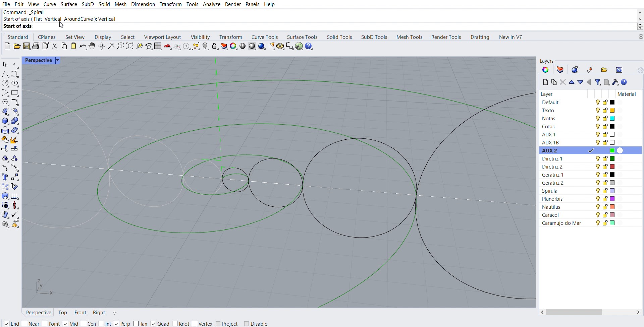Paste from clipboard with the toolbar icon
The height and width of the screenshot is (327, 644).
click(x=73, y=46)
